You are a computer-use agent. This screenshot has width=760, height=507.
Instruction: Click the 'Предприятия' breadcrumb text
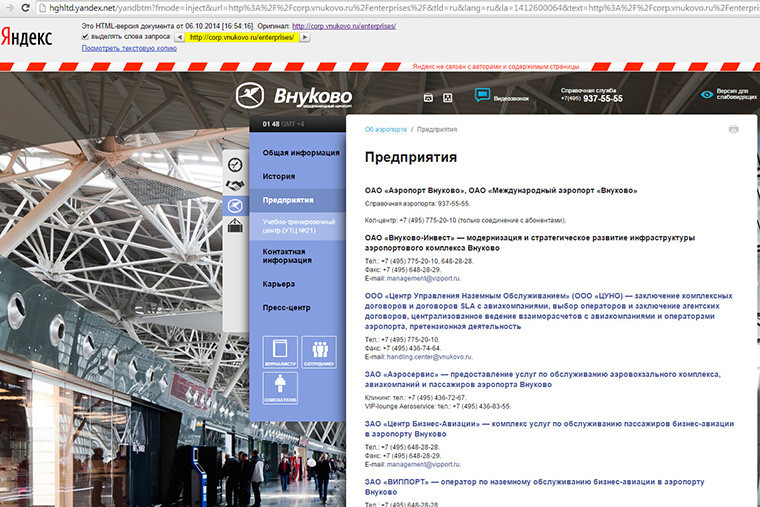(437, 129)
